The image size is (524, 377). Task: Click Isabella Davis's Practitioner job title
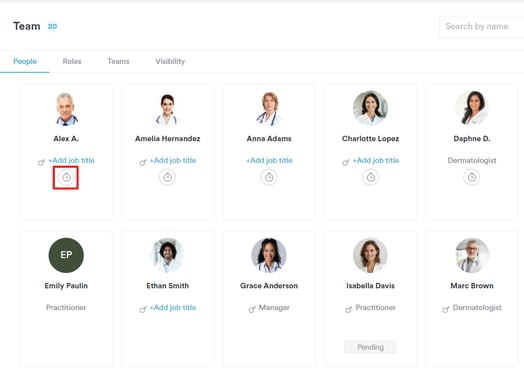[x=376, y=307]
